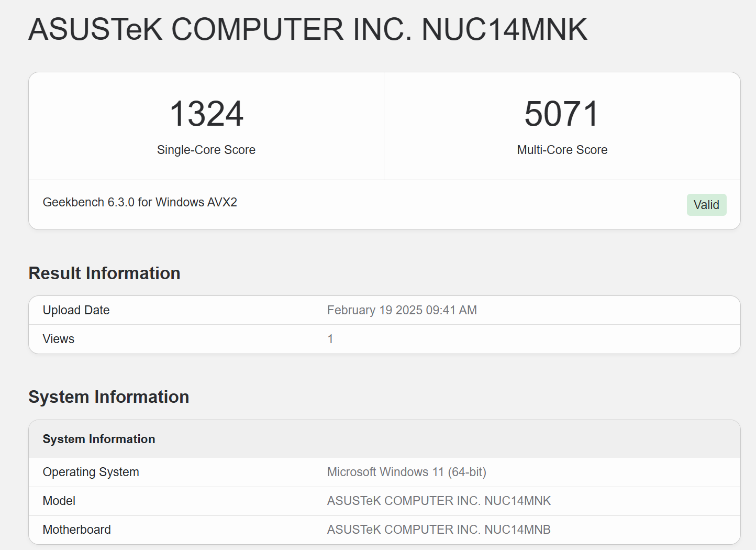Select the Views row label
Image resolution: width=756 pixels, height=550 pixels.
tap(59, 339)
